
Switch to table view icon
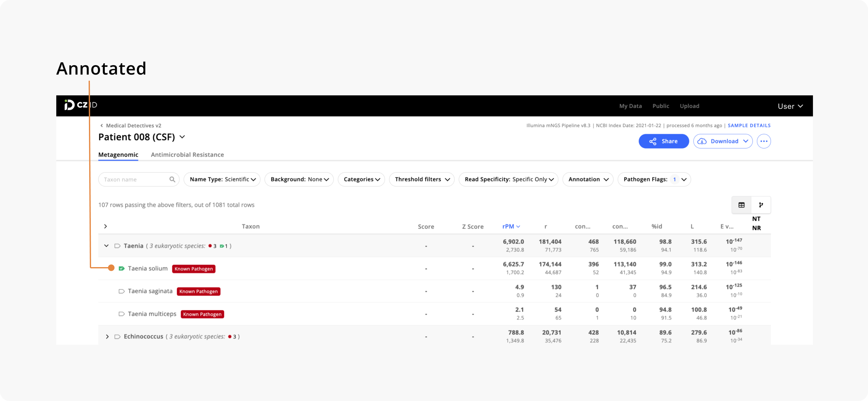[741, 205]
